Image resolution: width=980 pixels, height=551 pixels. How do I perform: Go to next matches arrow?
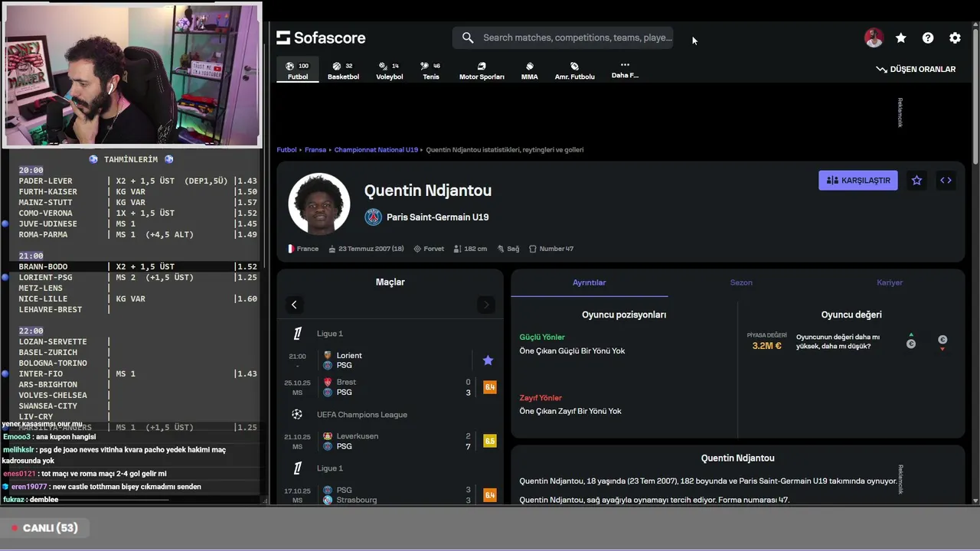[485, 305]
